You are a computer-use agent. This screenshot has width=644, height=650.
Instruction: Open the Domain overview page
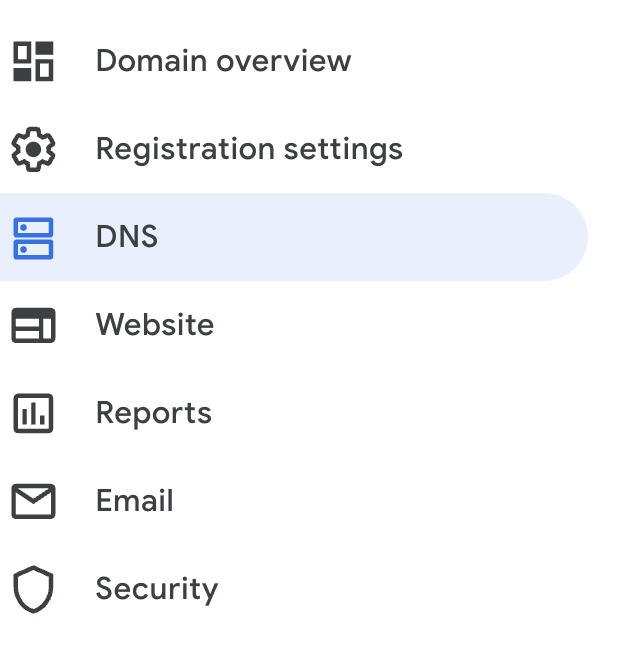pyautogui.click(x=223, y=61)
